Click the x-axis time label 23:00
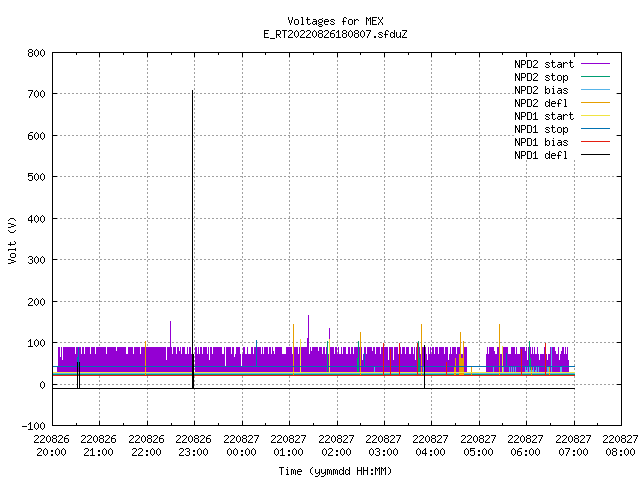This screenshot has width=640, height=480. click(193, 452)
